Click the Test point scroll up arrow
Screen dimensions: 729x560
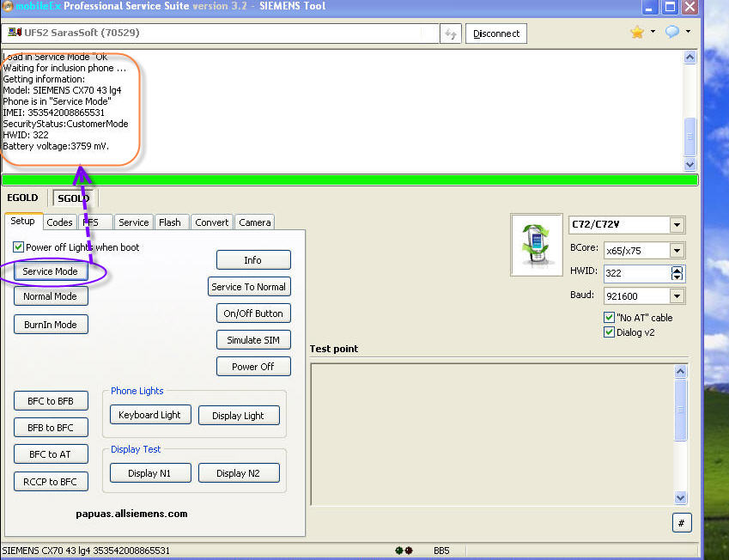[681, 371]
